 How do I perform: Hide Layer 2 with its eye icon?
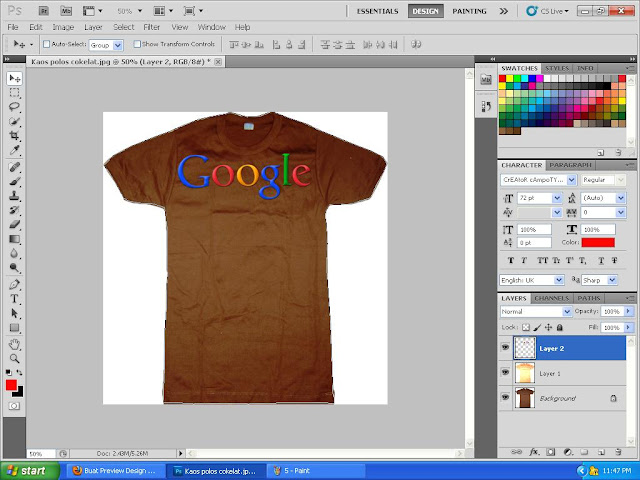coord(505,347)
